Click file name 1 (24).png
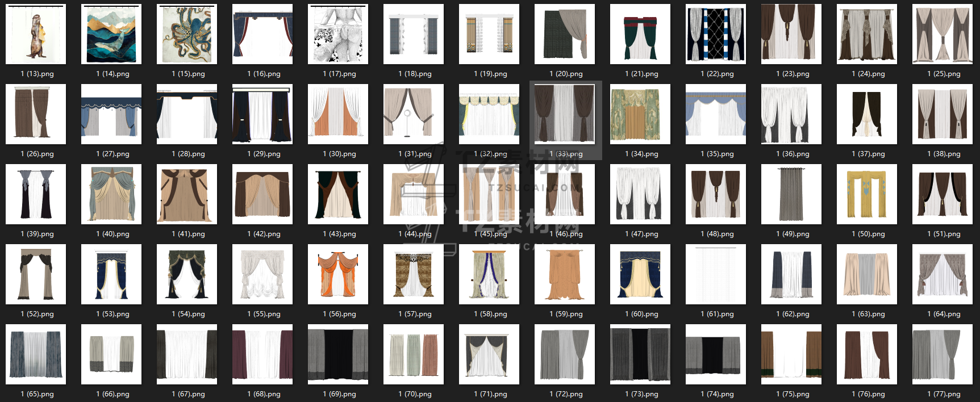This screenshot has width=980, height=402. point(868,74)
